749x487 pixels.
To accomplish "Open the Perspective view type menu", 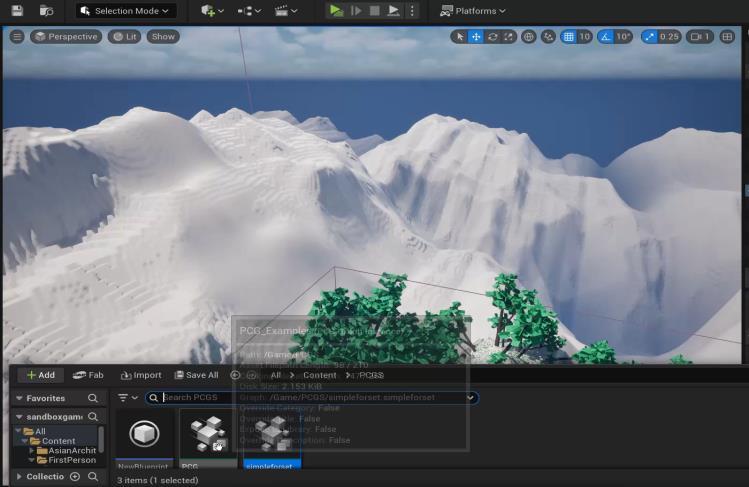I will [66, 37].
